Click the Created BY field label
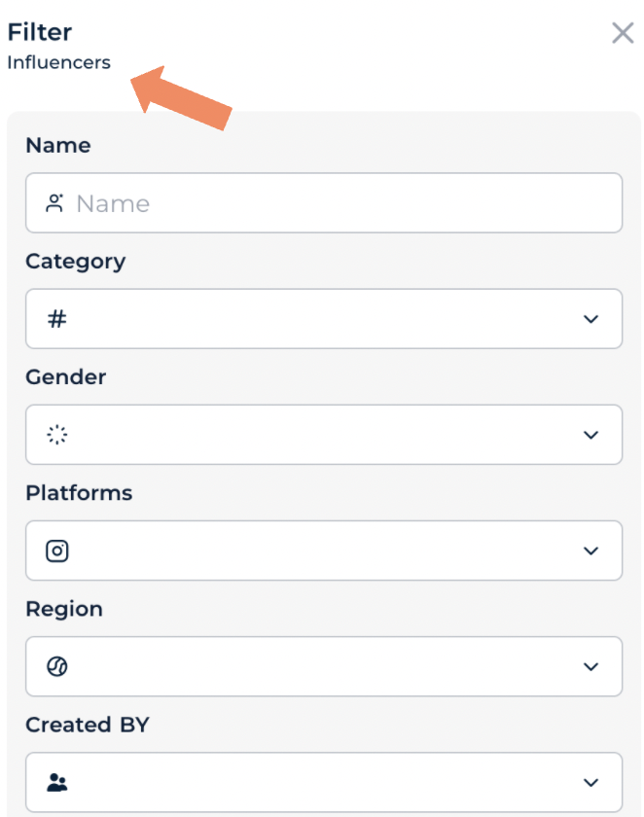The image size is (644, 817). (x=88, y=725)
